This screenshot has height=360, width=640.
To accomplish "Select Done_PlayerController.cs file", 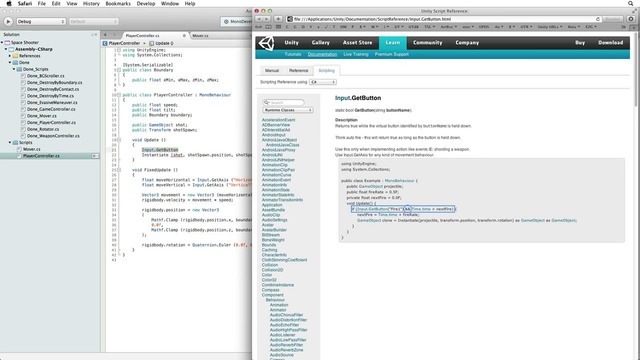I will 51,122.
